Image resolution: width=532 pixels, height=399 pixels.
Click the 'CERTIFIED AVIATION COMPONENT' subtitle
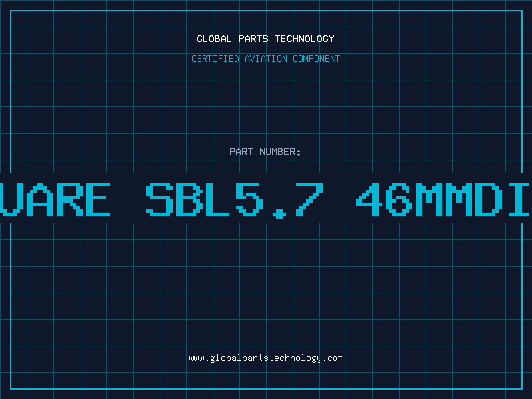pyautogui.click(x=265, y=59)
